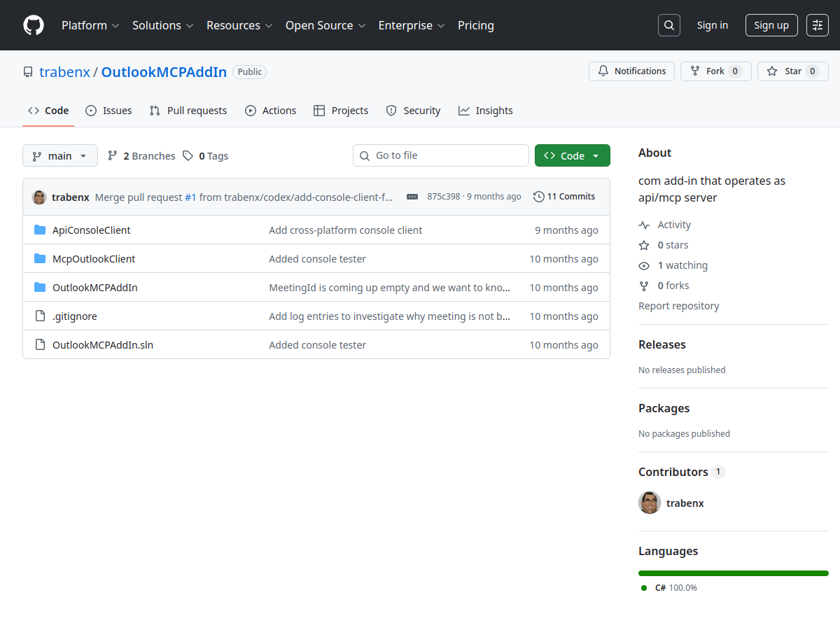The image size is (840, 630).
Task: Open the green Code dropdown
Action: [x=572, y=156]
